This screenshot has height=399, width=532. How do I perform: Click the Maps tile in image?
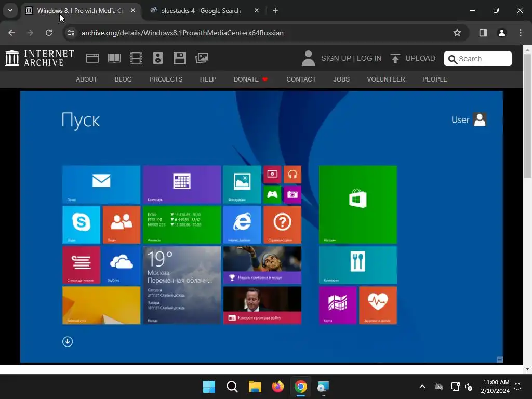pyautogui.click(x=338, y=305)
